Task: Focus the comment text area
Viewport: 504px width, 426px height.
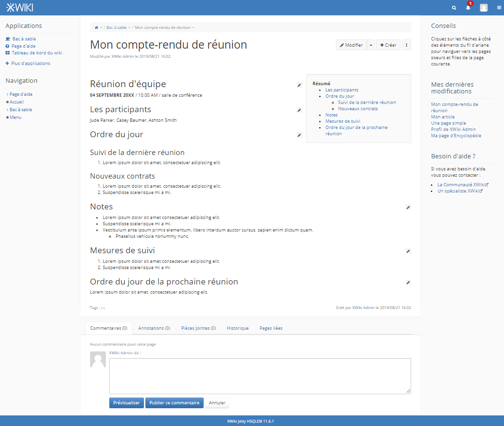Action: click(260, 376)
